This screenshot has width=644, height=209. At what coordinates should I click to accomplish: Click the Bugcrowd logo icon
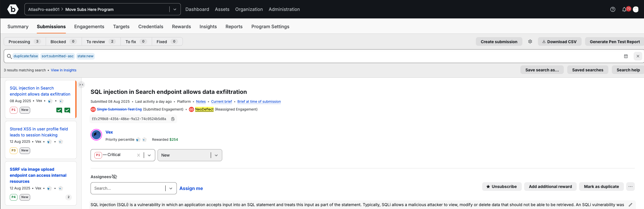point(13,9)
